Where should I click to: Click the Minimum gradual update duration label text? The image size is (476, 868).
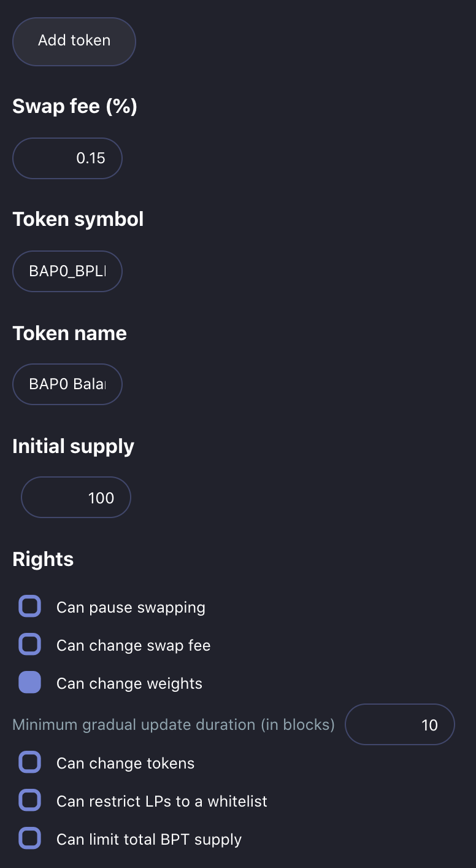tap(174, 725)
